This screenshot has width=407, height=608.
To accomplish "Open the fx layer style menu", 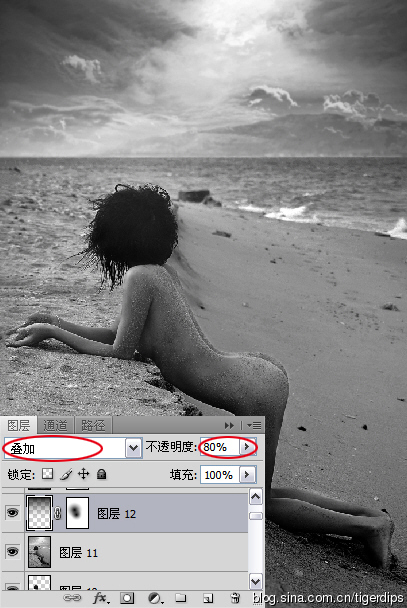I will tap(101, 598).
